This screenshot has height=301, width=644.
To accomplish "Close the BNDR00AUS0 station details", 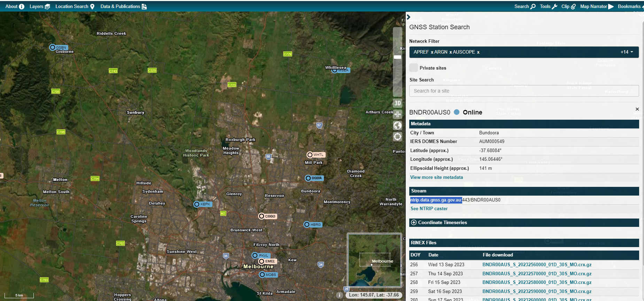I will click(x=637, y=109).
